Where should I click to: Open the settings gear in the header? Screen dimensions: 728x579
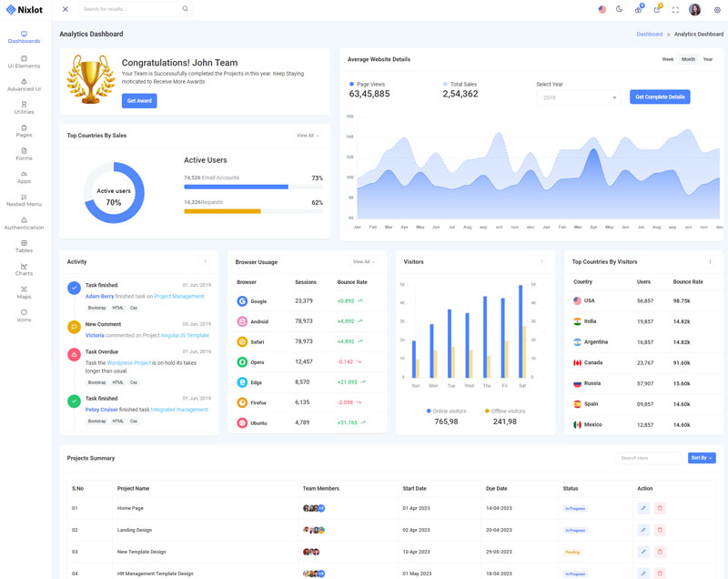tap(717, 9)
